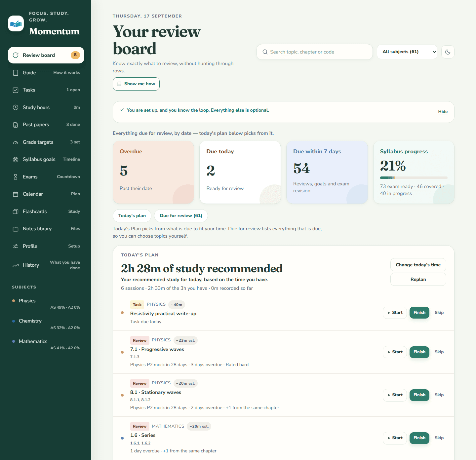The width and height of the screenshot is (476, 460).
Task: Open Past papers in the sidebar
Action: pos(46,125)
